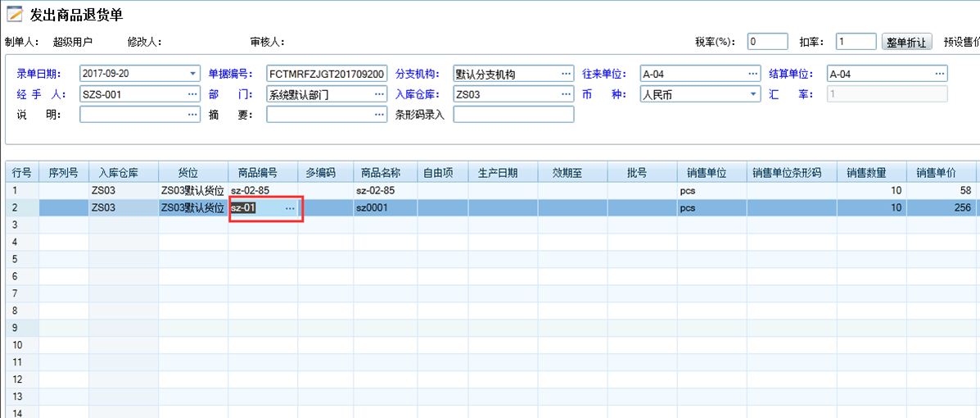The image size is (980, 418).
Task: Click the 入库仓库 blue label
Action: (x=418, y=94)
